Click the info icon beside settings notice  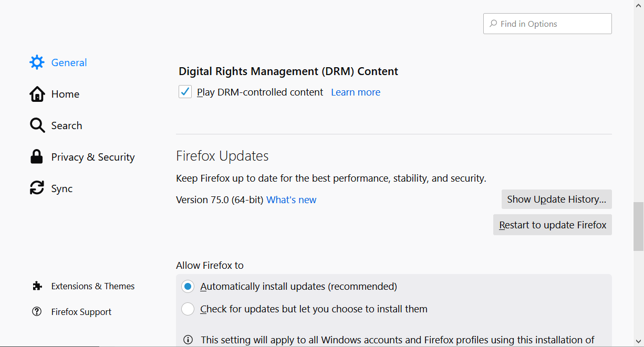click(188, 340)
